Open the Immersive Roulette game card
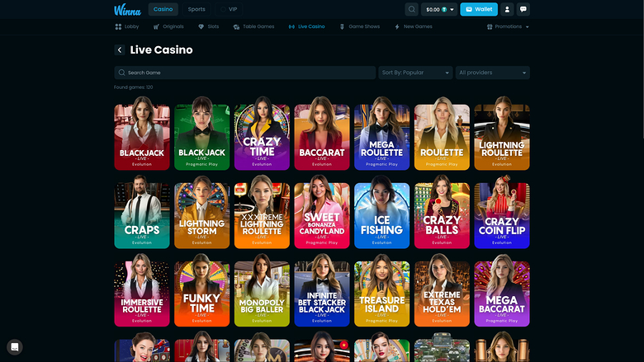 click(x=142, y=290)
